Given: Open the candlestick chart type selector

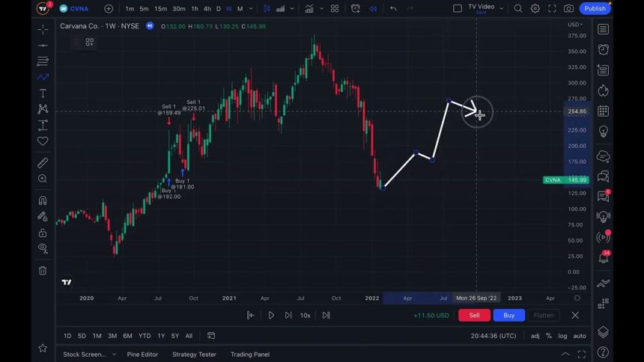Looking at the screenshot, I should [267, 9].
